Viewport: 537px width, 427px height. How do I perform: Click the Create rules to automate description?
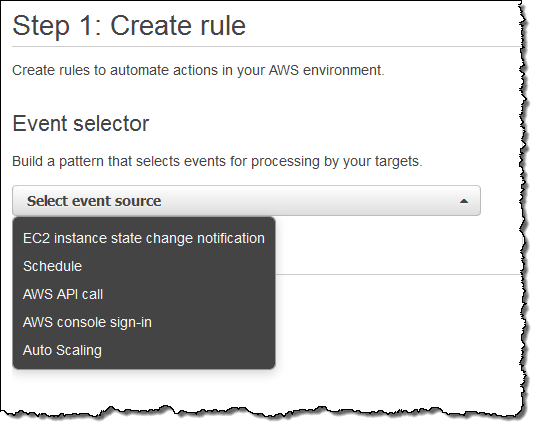(x=198, y=70)
